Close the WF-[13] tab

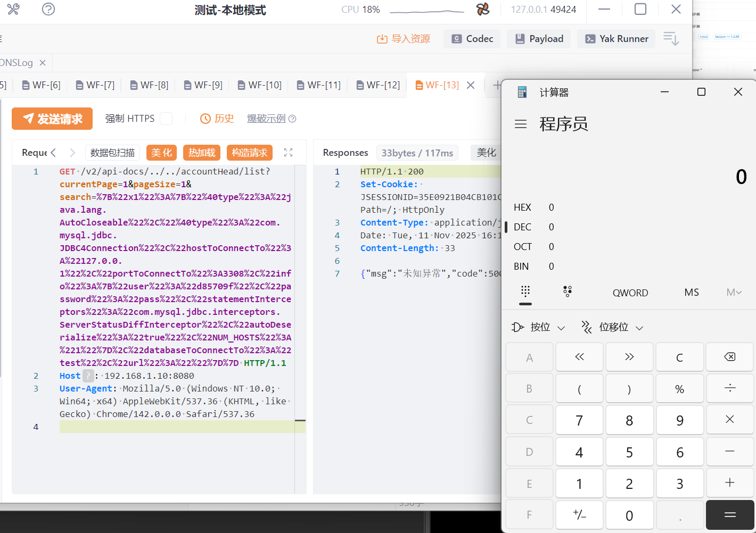coord(471,85)
